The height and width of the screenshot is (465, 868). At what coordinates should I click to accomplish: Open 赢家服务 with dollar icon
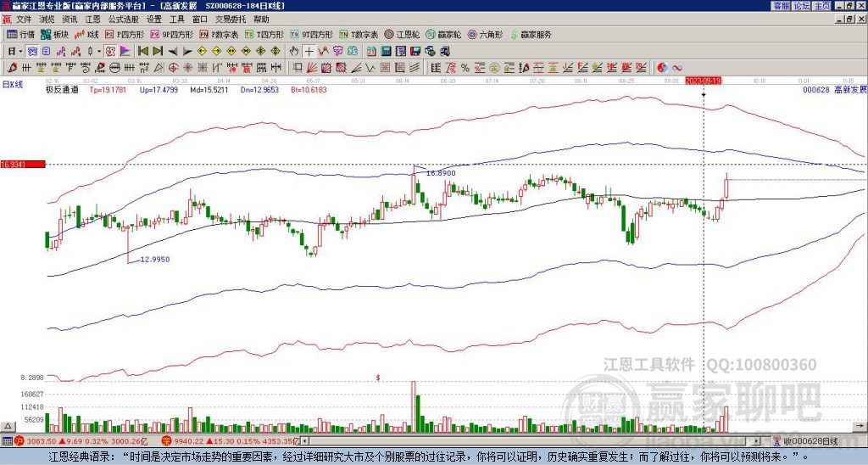[531, 34]
